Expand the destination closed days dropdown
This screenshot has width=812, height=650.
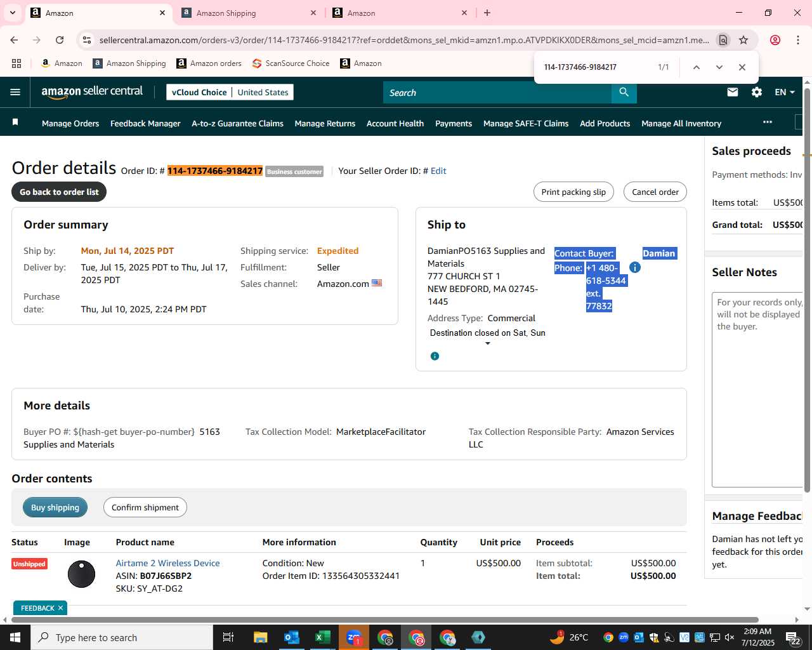pyautogui.click(x=487, y=343)
